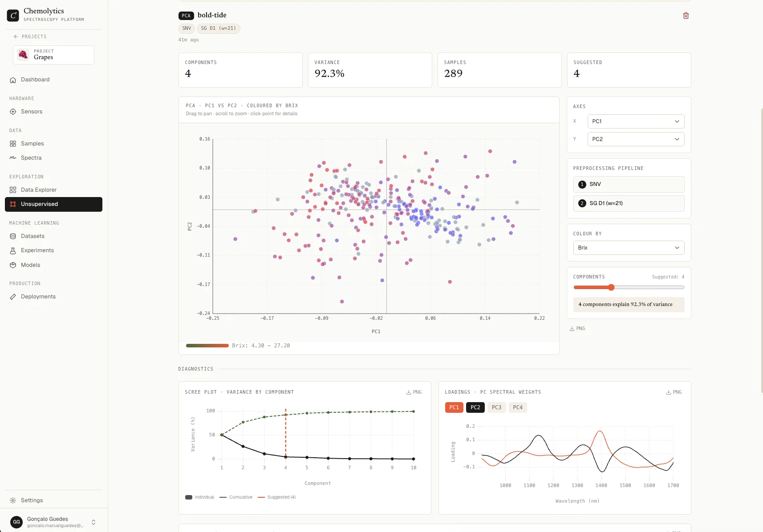Click the Settings gear icon
Screen dimensions: 763x532
pyautogui.click(x=13, y=500)
